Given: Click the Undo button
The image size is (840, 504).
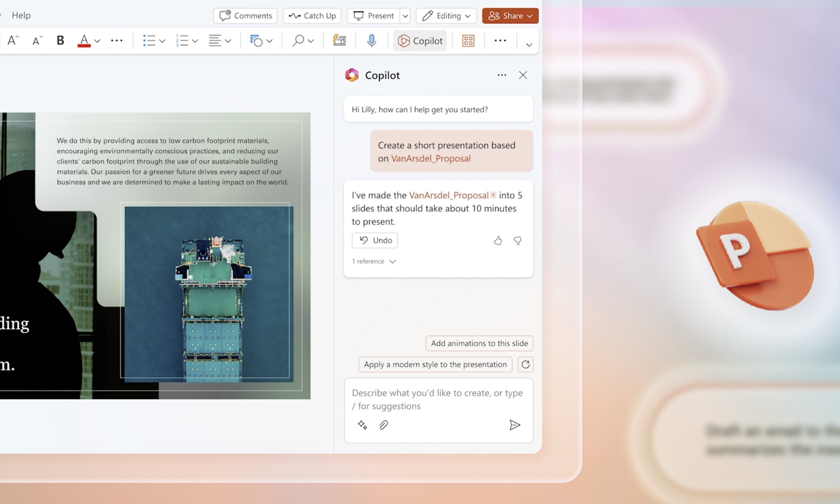Looking at the screenshot, I should pos(375,240).
